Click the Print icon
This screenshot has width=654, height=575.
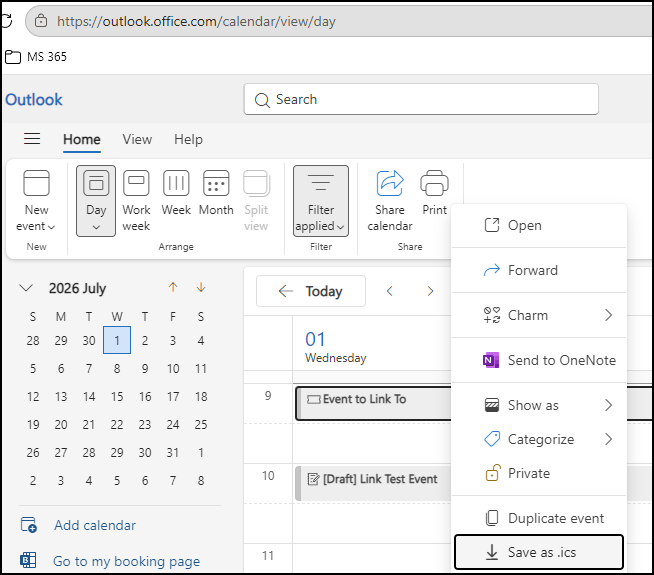coord(434,183)
